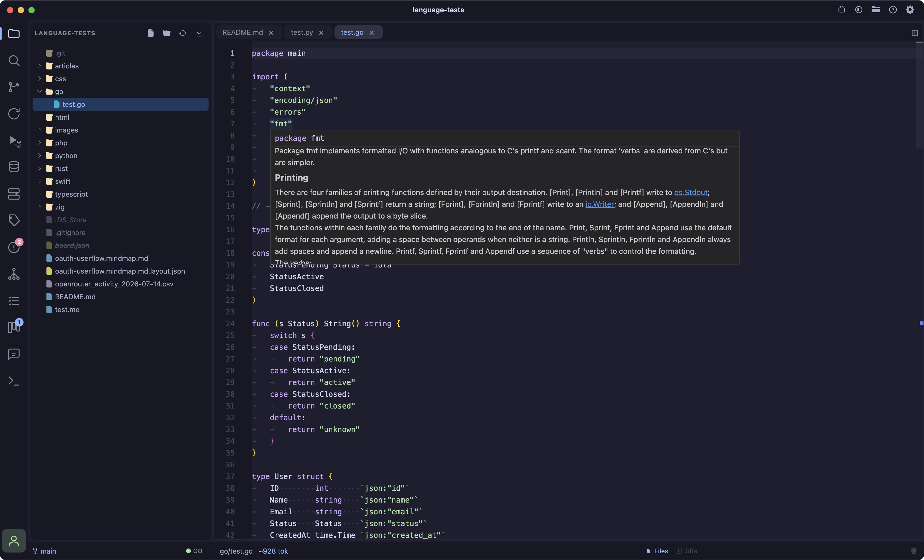924x560 pixels.
Task: Open the settings gear in title bar
Action: pos(910,10)
